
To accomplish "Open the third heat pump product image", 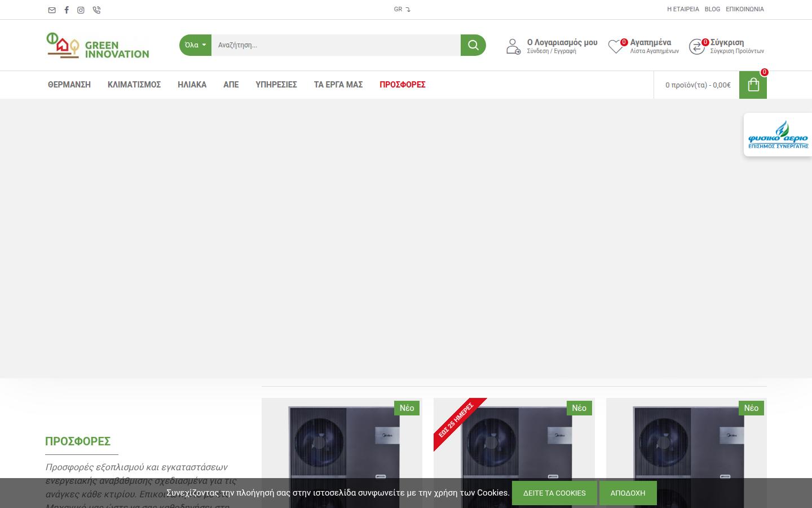I will click(x=686, y=453).
